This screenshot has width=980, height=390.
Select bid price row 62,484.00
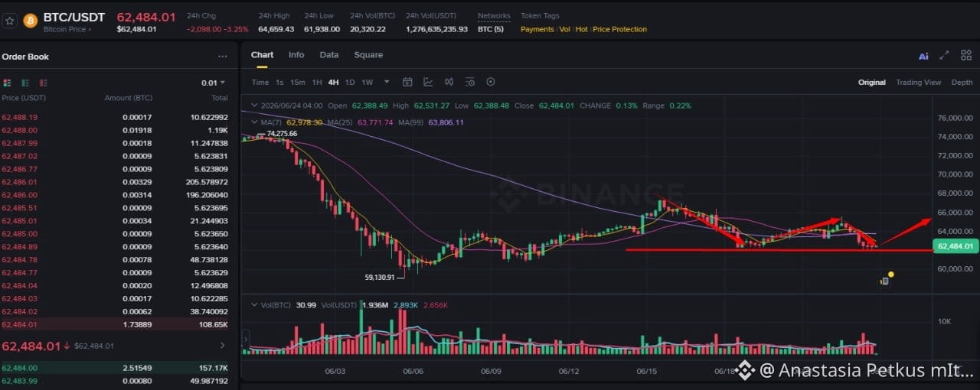[115, 368]
